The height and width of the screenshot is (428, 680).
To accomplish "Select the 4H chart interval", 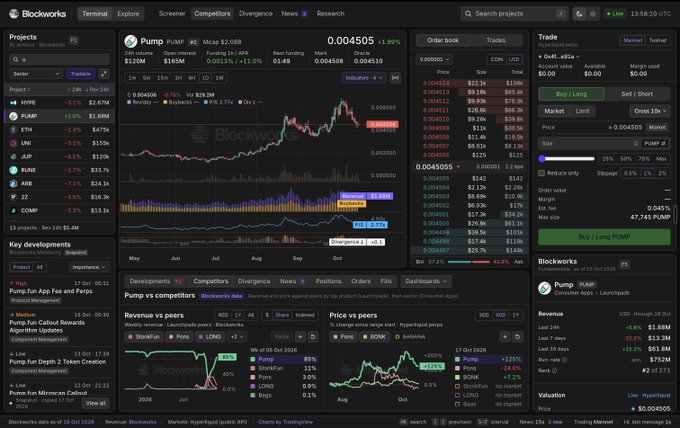I will pos(192,78).
